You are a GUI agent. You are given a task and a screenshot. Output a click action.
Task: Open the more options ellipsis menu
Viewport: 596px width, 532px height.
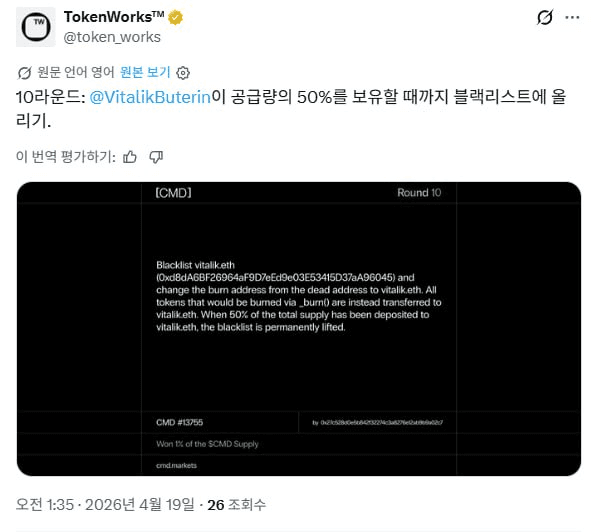tap(572, 17)
